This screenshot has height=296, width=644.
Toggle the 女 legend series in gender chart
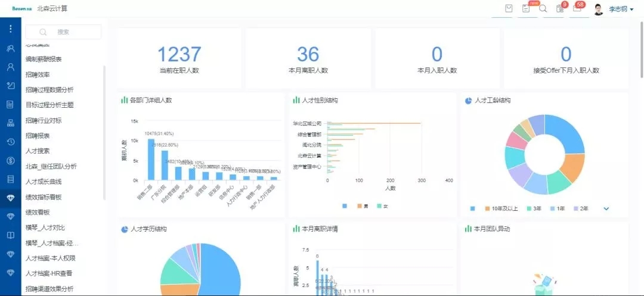382,206
